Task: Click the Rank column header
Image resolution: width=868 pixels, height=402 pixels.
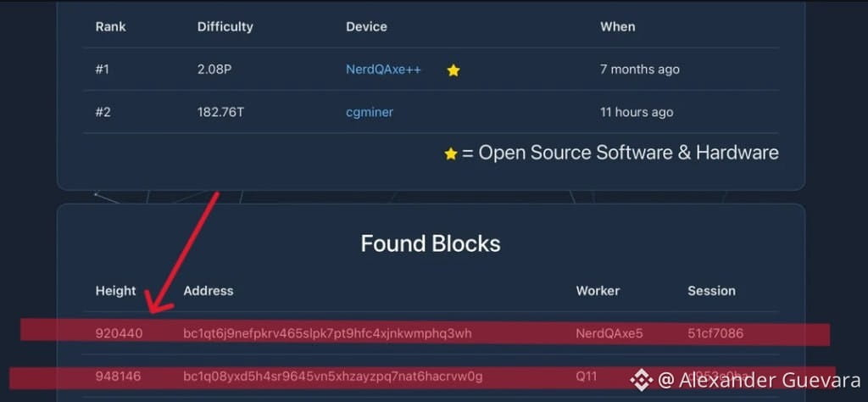Action: pos(111,26)
